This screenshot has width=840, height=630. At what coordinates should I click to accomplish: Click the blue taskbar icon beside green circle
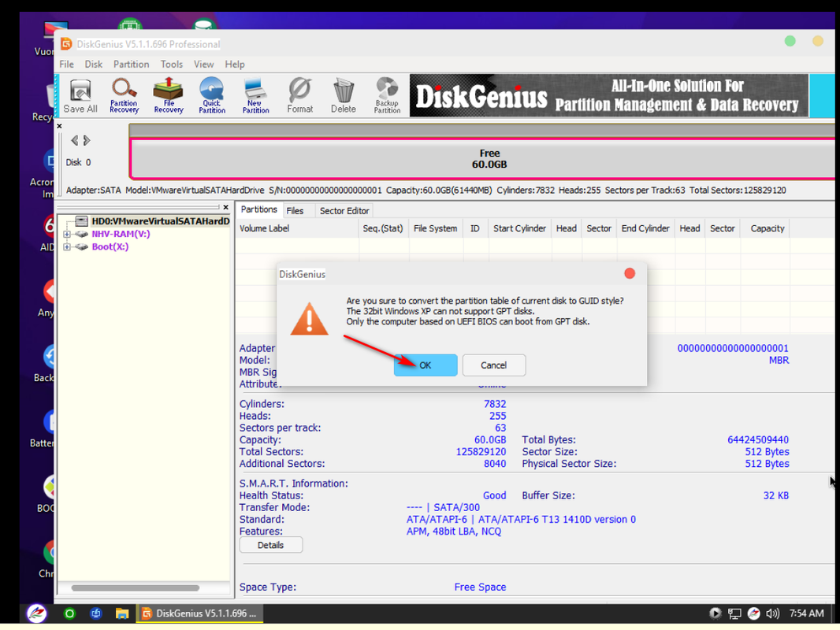[96, 613]
